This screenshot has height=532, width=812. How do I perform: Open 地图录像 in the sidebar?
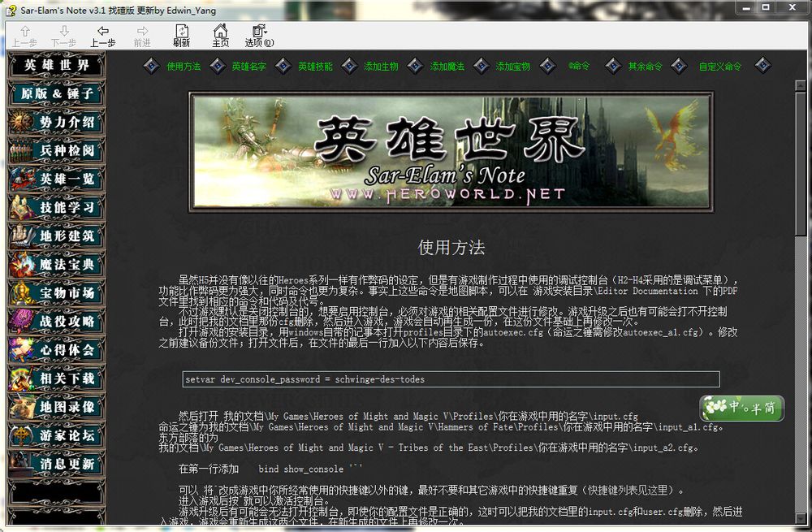[x=57, y=407]
